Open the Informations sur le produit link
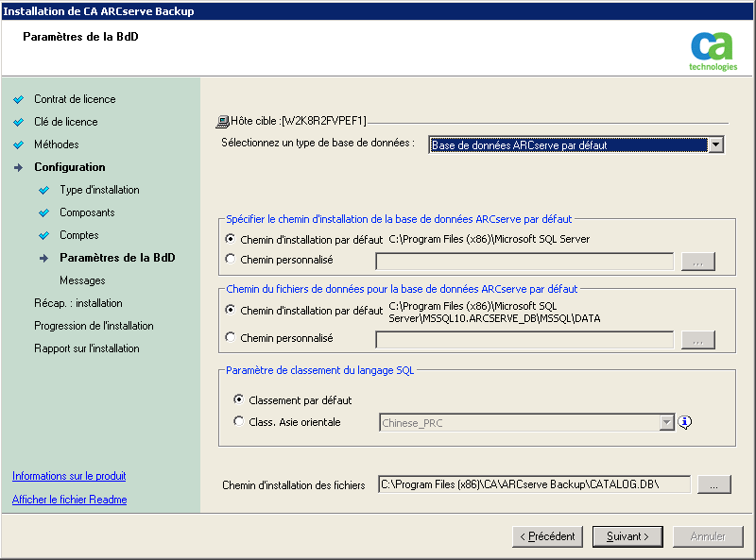The height and width of the screenshot is (560, 756). click(69, 477)
